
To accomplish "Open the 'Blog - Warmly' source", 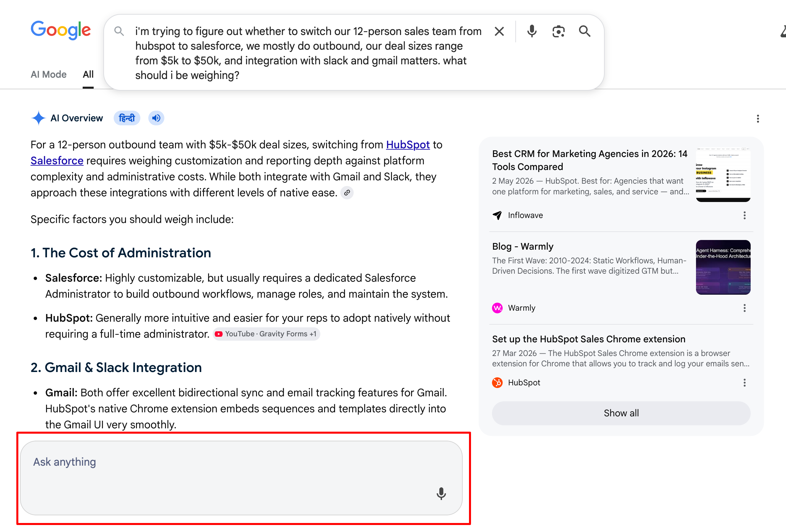I will tap(523, 247).
